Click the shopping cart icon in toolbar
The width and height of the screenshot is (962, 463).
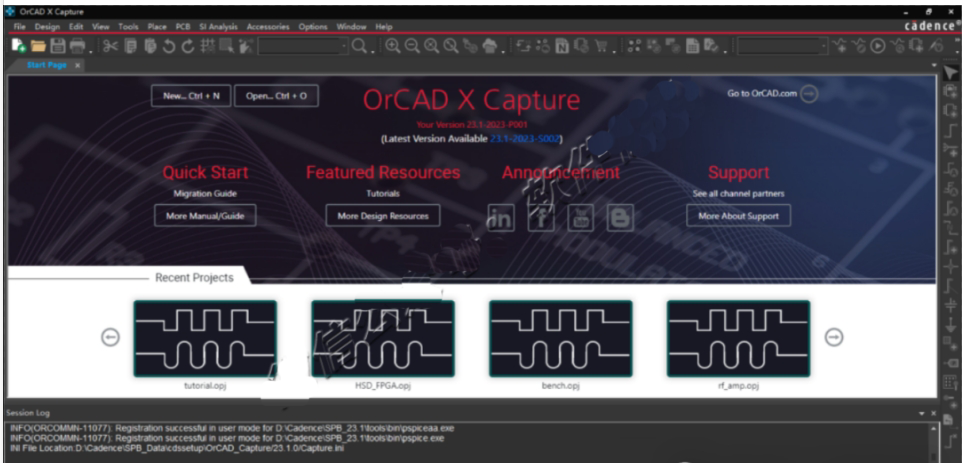point(601,45)
